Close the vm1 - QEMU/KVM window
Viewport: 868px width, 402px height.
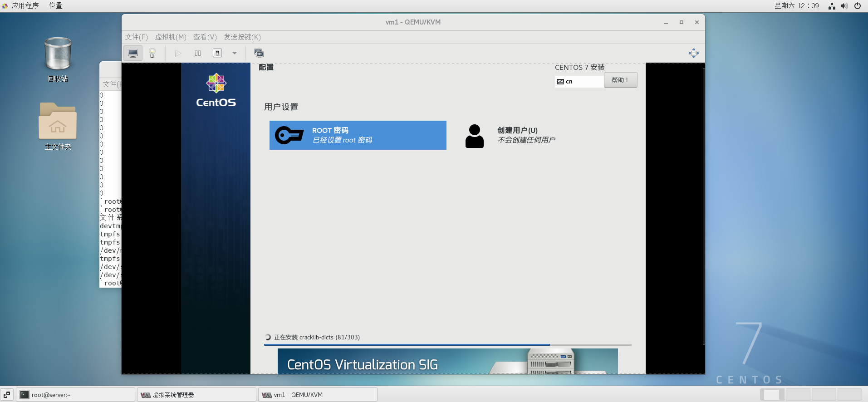tap(697, 22)
